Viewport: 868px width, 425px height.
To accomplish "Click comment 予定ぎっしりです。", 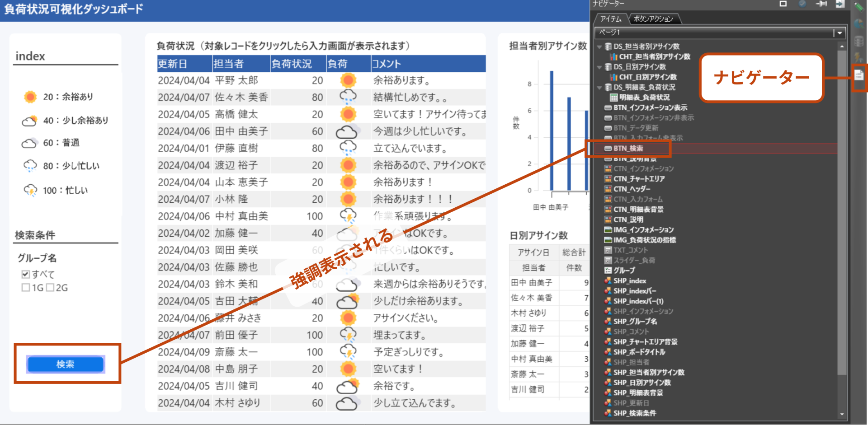I will (x=409, y=352).
